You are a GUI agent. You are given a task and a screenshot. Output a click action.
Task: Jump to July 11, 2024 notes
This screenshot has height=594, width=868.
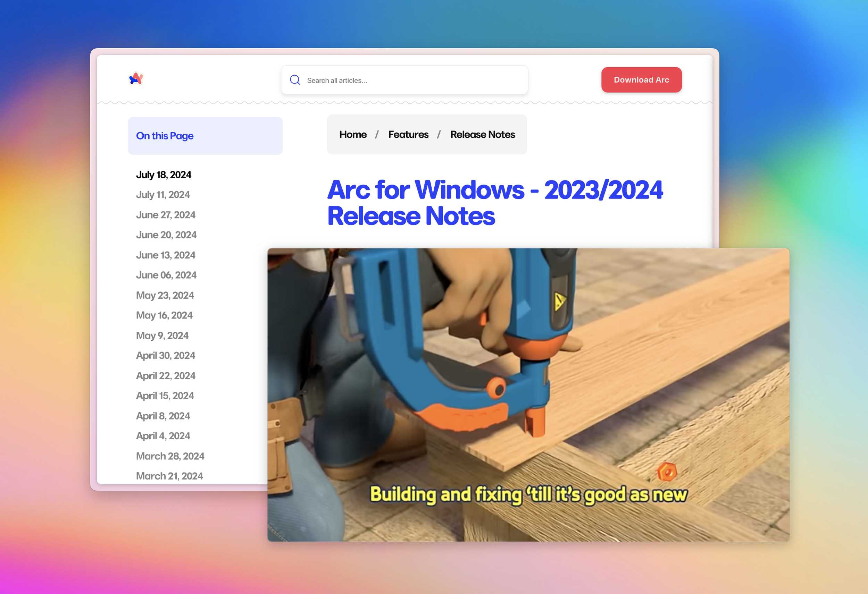pyautogui.click(x=163, y=195)
